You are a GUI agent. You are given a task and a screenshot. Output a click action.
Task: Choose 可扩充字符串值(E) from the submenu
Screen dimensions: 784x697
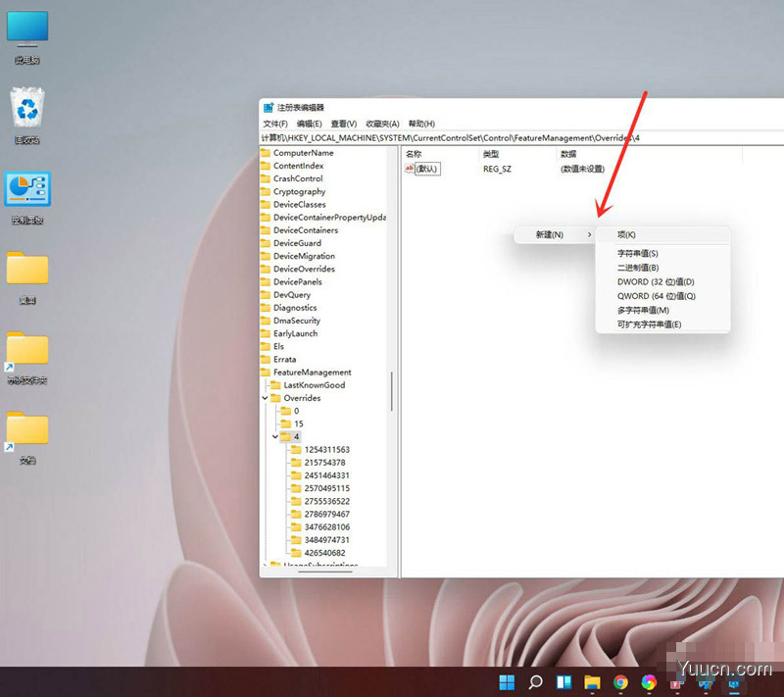click(662, 324)
